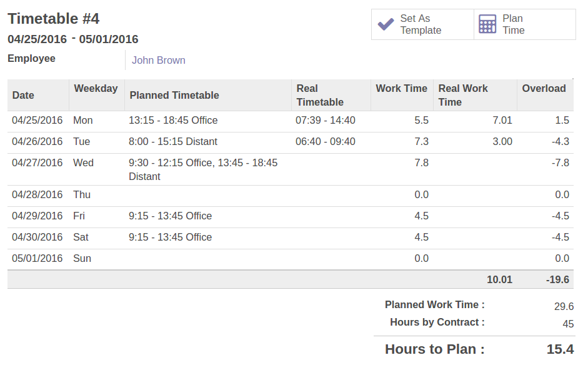Sort by the Work Time column header
The height and width of the screenshot is (365, 588).
click(x=401, y=89)
